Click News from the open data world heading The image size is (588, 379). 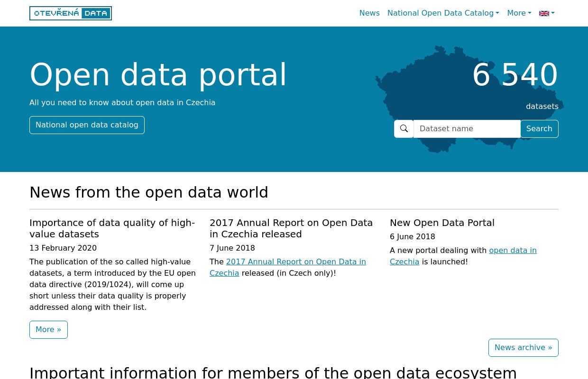point(149,192)
